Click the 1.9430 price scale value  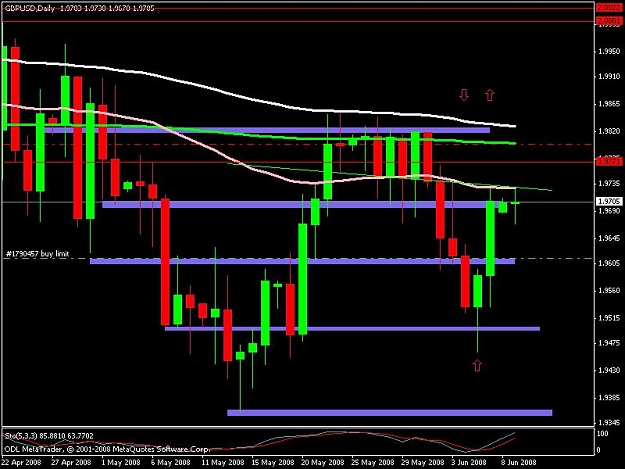pos(609,370)
